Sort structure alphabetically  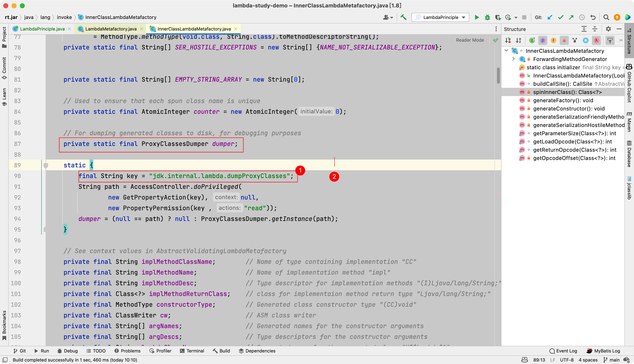[518, 40]
